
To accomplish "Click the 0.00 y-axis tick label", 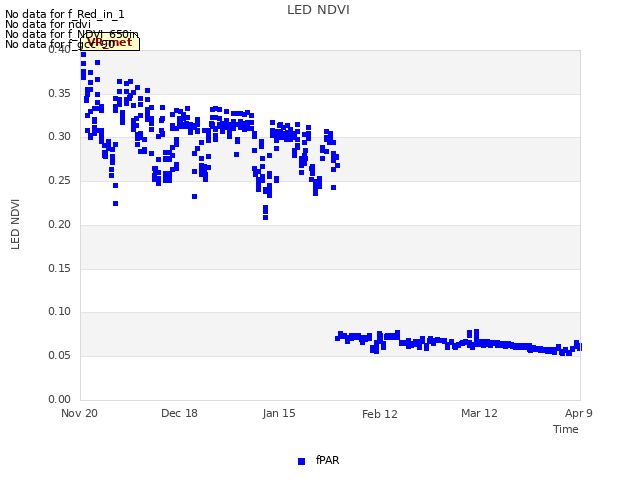I will 59,399.
